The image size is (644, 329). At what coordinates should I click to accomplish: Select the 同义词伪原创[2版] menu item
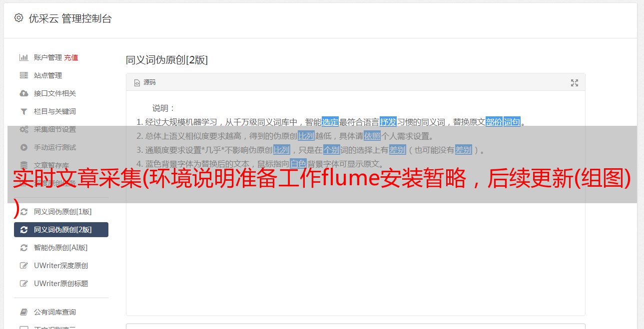(61, 230)
